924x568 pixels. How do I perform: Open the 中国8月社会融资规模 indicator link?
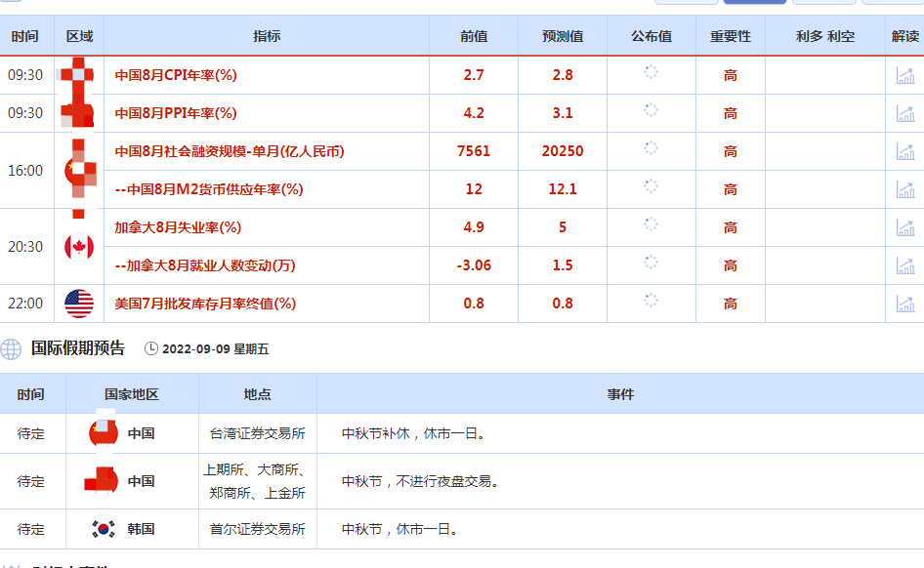230,151
